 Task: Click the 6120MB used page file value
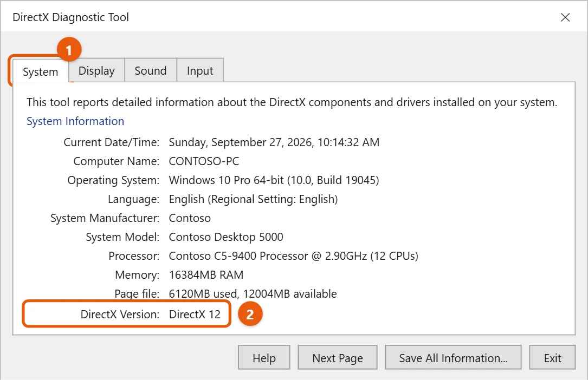tap(253, 294)
